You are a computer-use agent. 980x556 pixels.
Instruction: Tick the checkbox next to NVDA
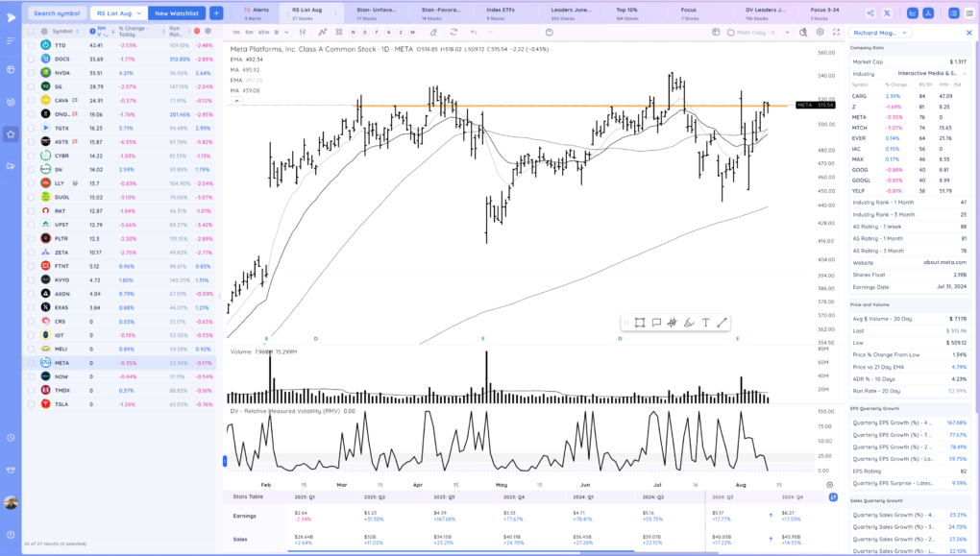coord(31,72)
